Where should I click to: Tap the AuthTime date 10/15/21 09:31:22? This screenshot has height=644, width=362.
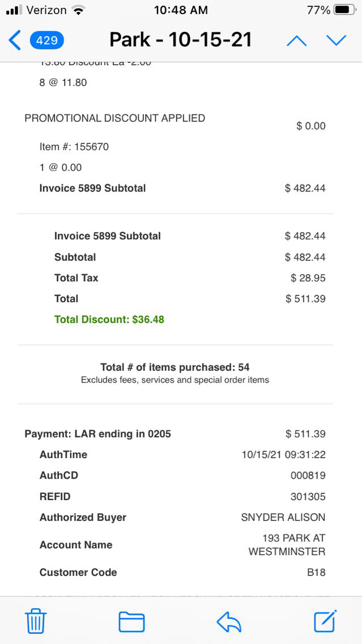283,455
